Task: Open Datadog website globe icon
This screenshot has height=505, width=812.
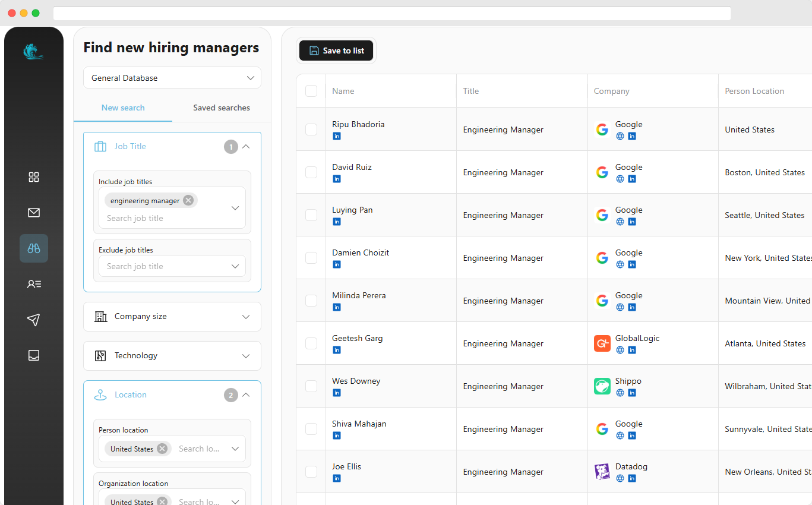Action: 620,478
